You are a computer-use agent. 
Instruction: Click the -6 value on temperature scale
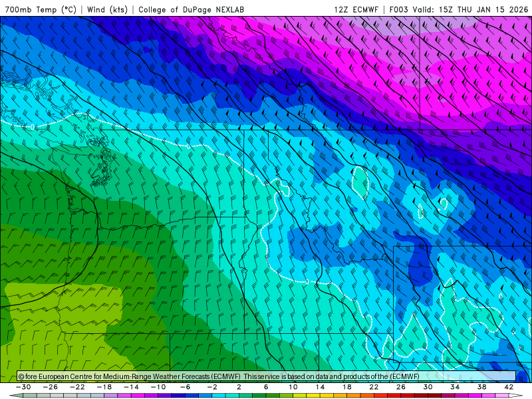186,387
